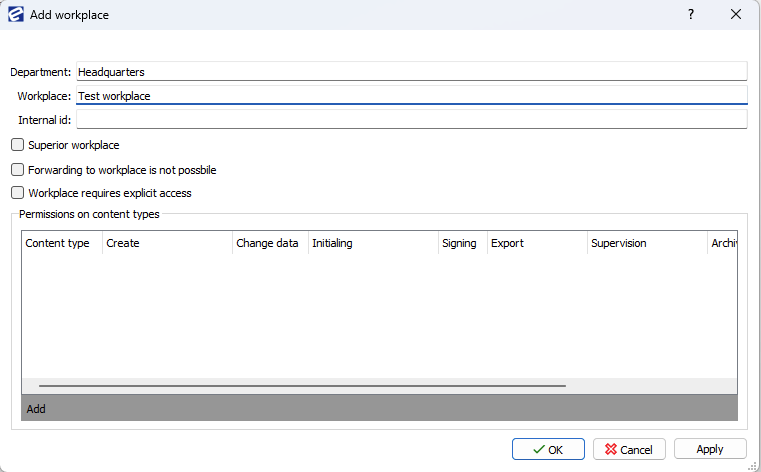Click the help question mark button

click(690, 15)
